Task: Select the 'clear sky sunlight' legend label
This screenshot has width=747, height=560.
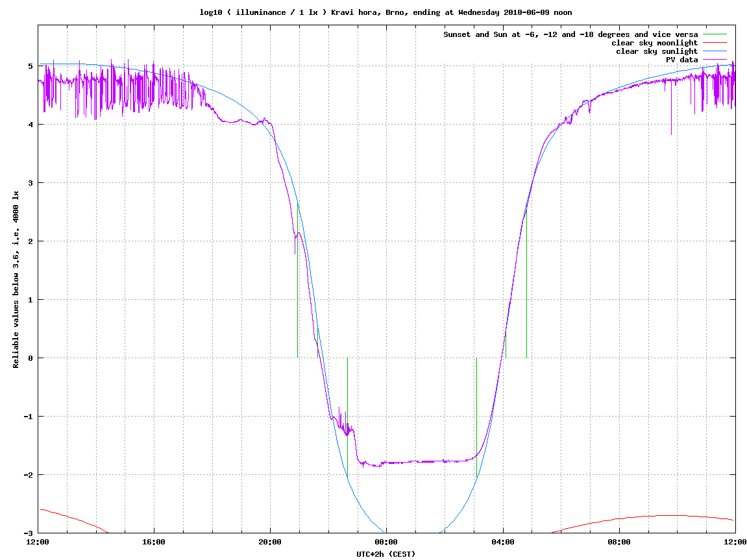Action: coord(657,51)
